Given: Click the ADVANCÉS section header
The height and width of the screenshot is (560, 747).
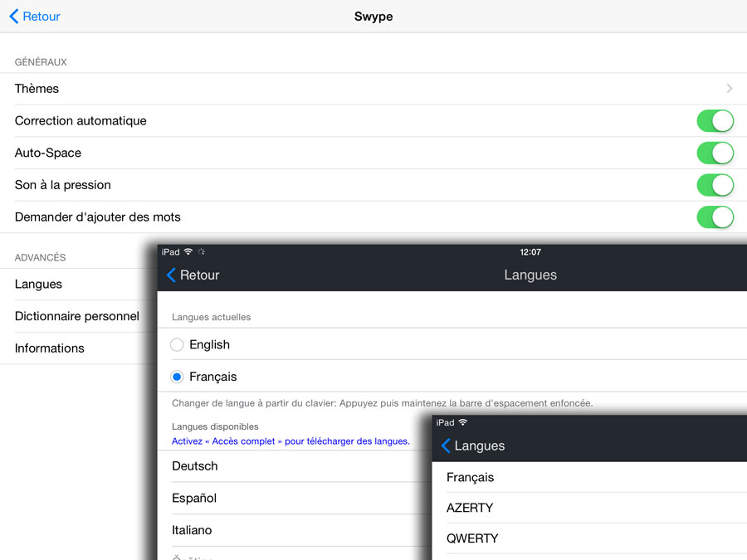Looking at the screenshot, I should (x=40, y=258).
